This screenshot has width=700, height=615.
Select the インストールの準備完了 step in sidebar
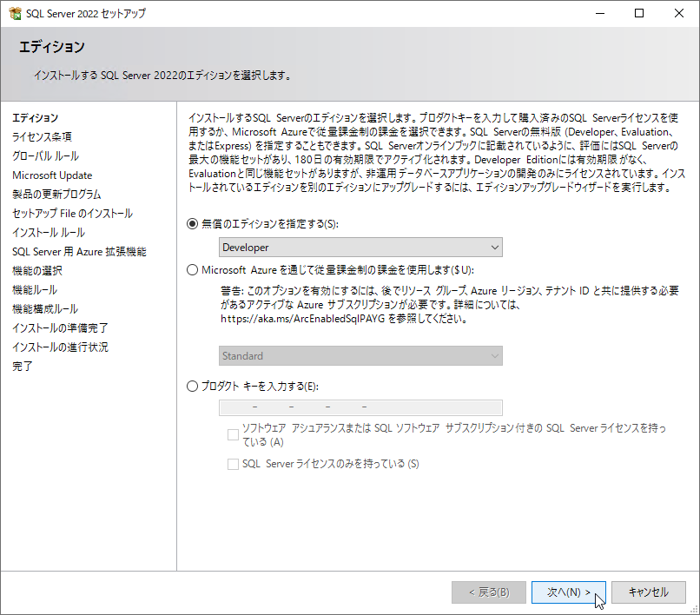pos(60,328)
